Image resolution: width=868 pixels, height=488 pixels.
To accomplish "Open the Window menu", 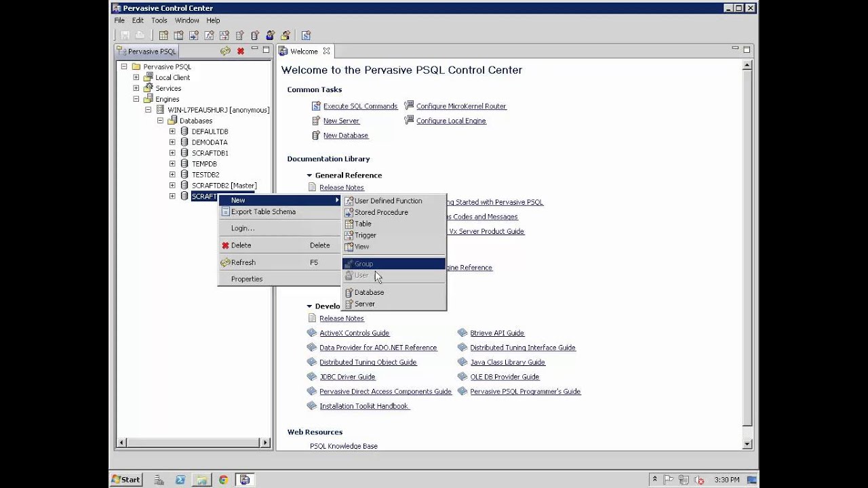I will point(187,20).
